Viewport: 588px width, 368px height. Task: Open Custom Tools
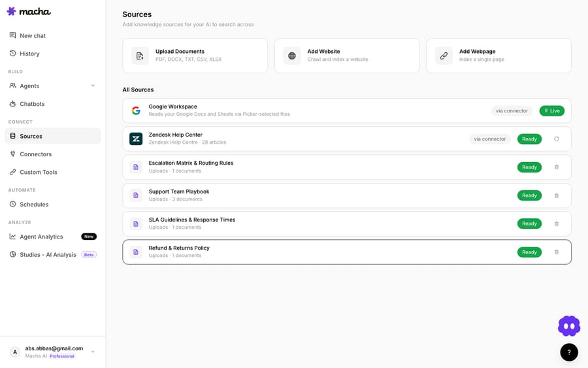(52, 172)
